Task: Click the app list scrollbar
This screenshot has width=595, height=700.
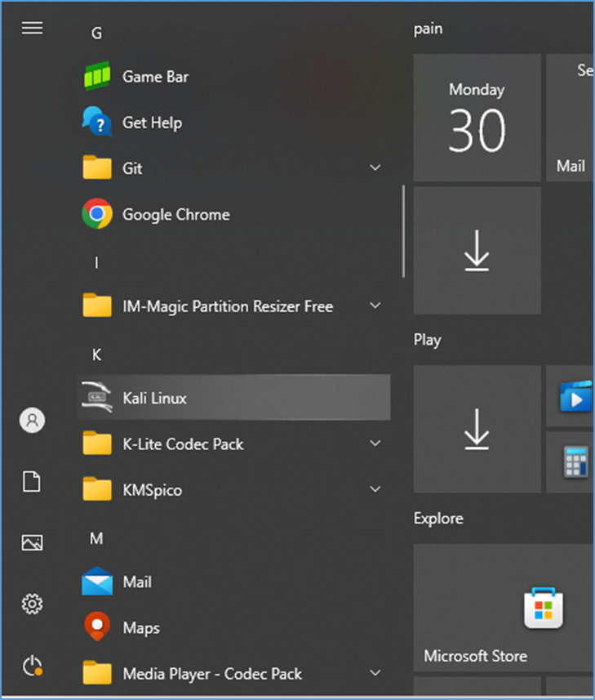Action: coord(403,231)
